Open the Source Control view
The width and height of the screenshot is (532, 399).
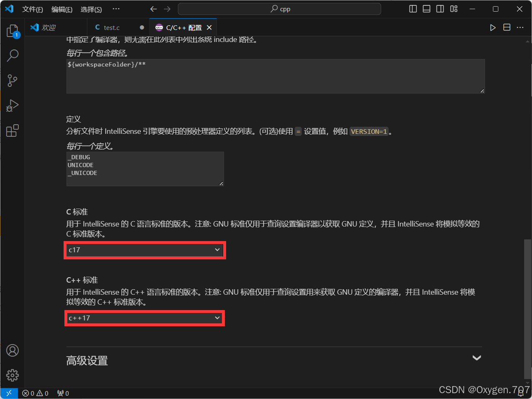coord(12,81)
